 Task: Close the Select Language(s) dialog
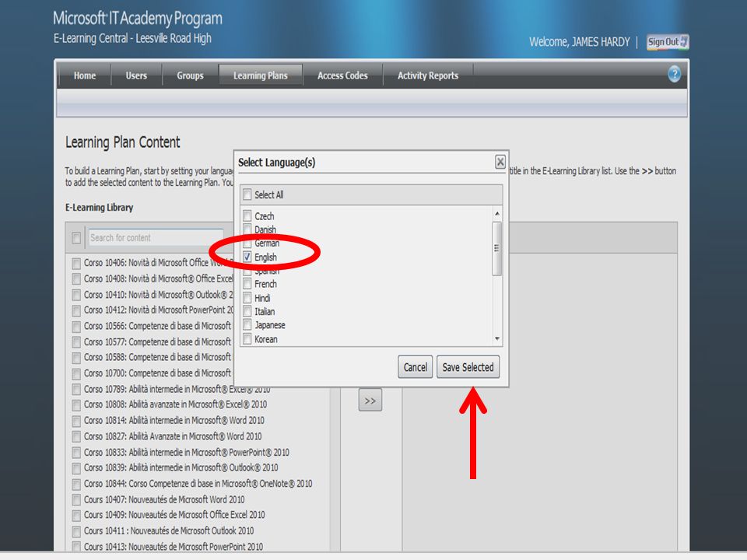pyautogui.click(x=500, y=162)
